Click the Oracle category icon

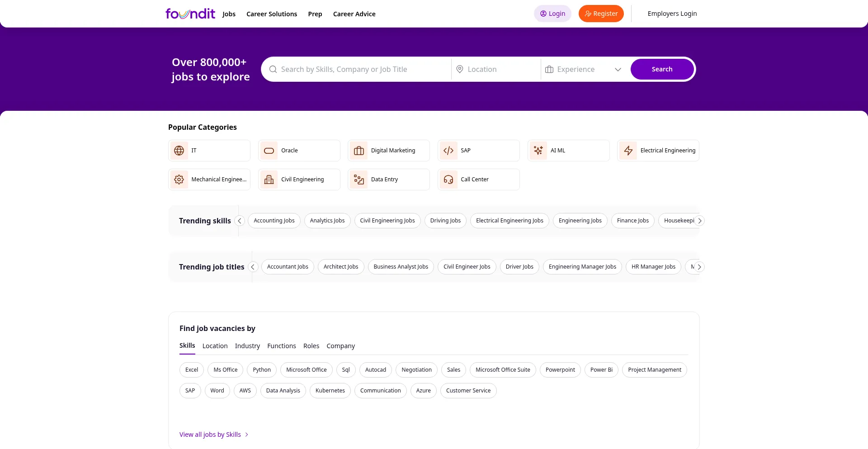(269, 151)
